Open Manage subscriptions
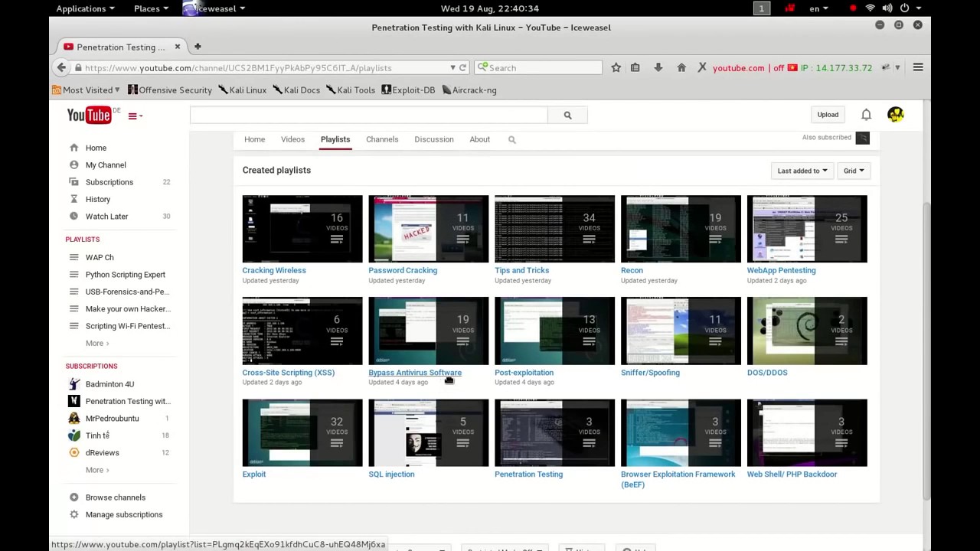This screenshot has height=551, width=980. pyautogui.click(x=124, y=514)
